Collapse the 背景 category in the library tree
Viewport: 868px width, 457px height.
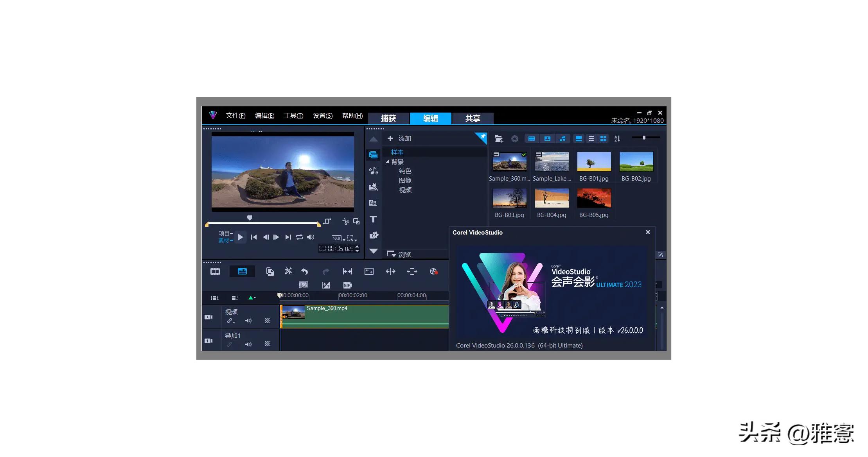(x=388, y=161)
